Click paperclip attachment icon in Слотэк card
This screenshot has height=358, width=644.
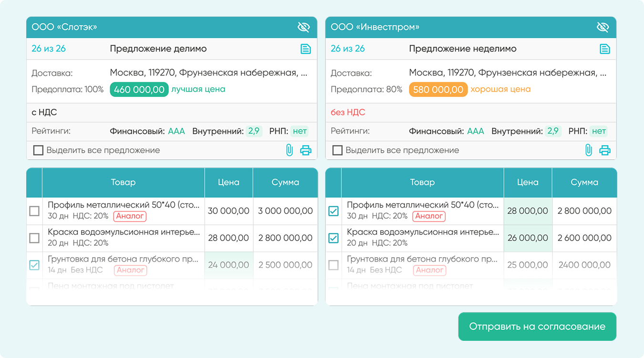tap(289, 150)
